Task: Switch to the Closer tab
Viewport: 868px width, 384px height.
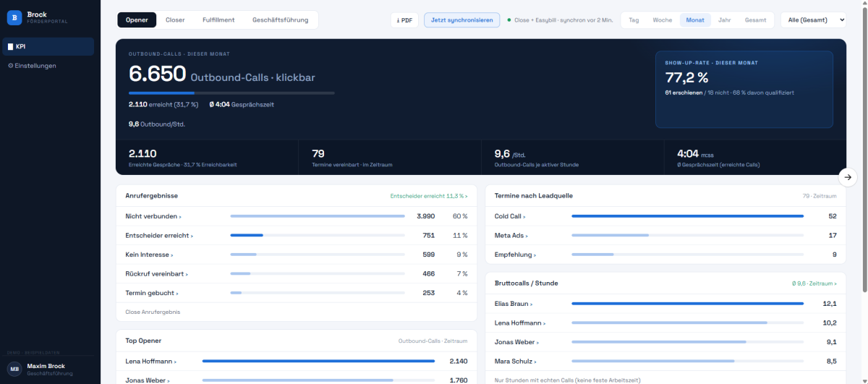Action: point(175,20)
